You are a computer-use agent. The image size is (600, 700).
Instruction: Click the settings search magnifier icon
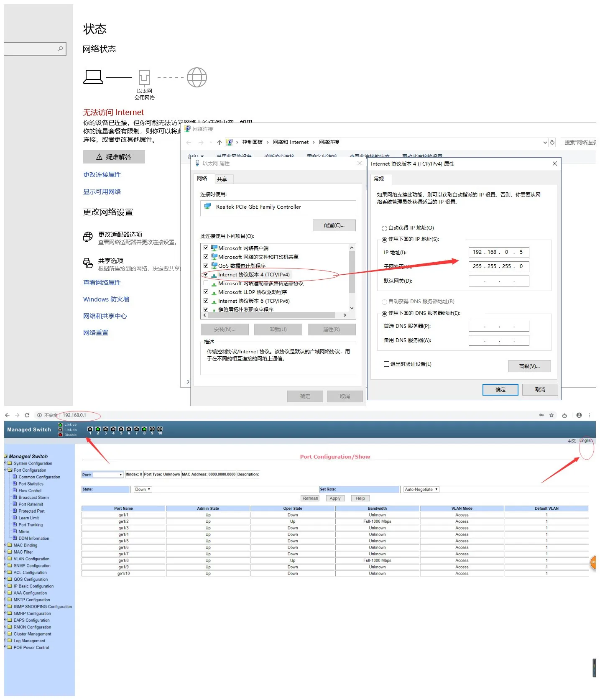60,49
